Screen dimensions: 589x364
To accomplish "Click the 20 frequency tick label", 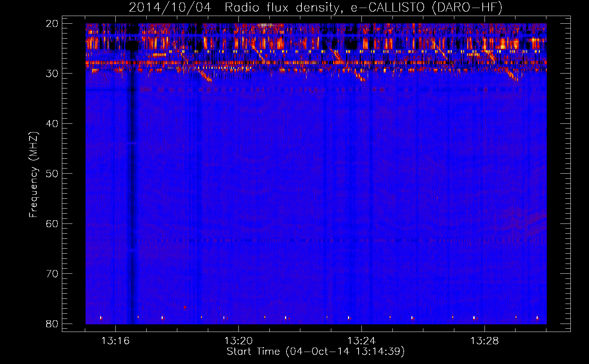I will pos(52,24).
